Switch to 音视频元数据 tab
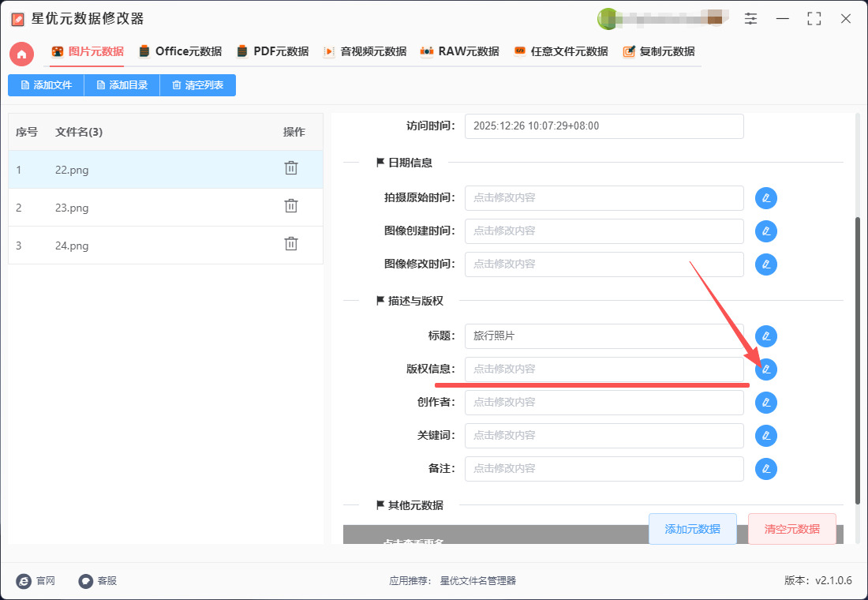Image resolution: width=868 pixels, height=600 pixels. point(365,51)
